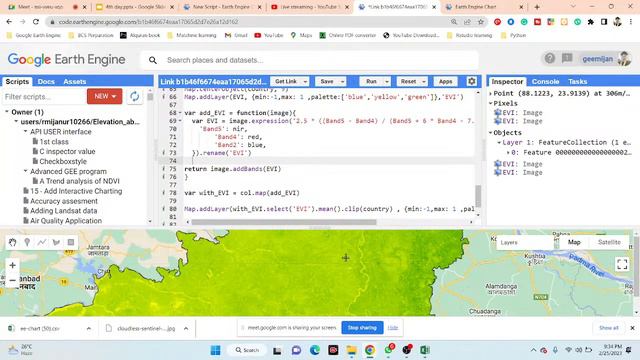Open a new browser tab
This screenshot has height=360, width=640.
537,7
